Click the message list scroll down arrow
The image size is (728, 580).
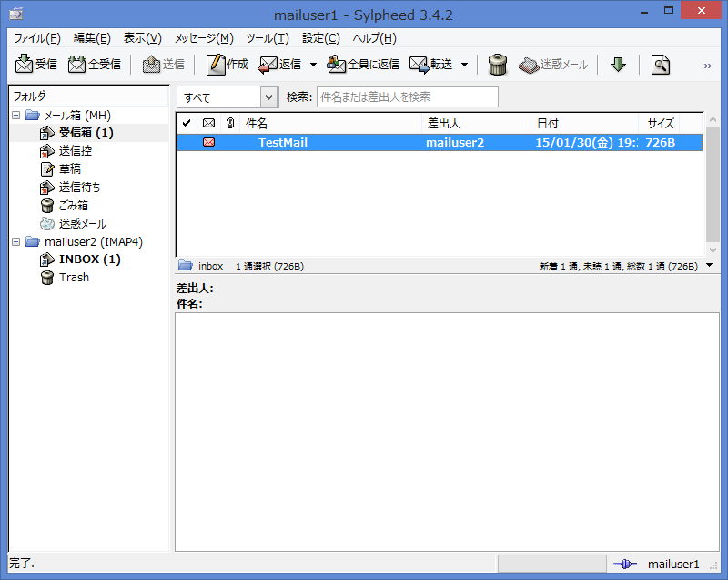tap(713, 250)
